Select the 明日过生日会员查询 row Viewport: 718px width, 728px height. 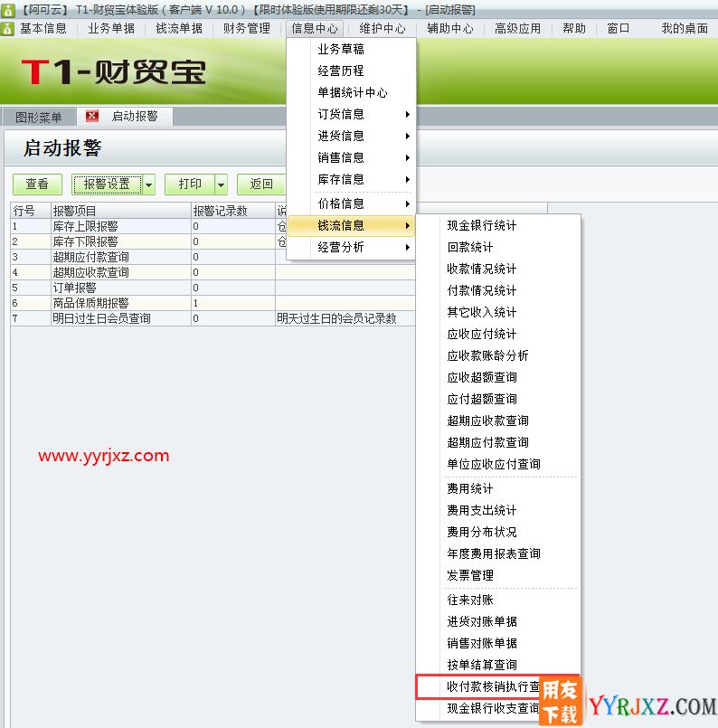tap(213, 318)
